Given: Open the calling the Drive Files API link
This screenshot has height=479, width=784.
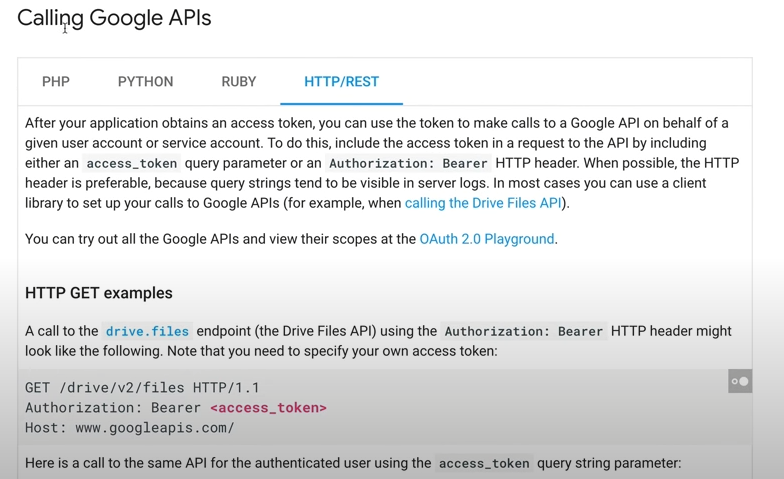Looking at the screenshot, I should 483,203.
